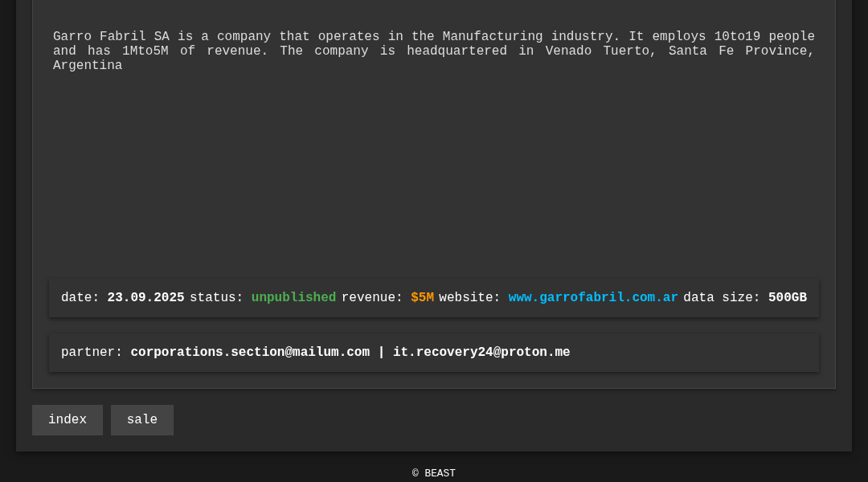Click the © BEAST footer text

(x=433, y=473)
